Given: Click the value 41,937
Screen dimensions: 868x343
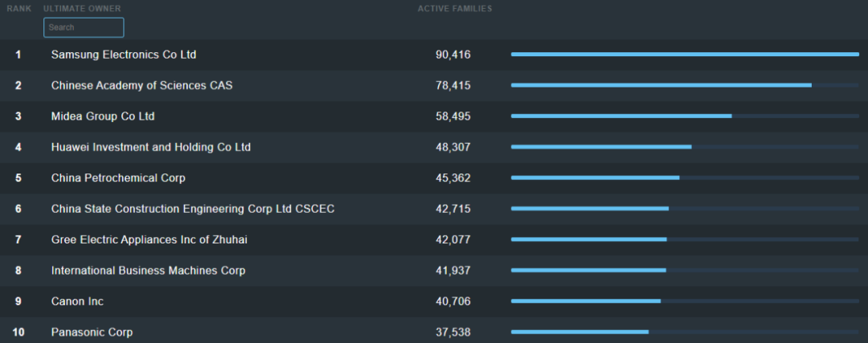Looking at the screenshot, I should 452,271.
